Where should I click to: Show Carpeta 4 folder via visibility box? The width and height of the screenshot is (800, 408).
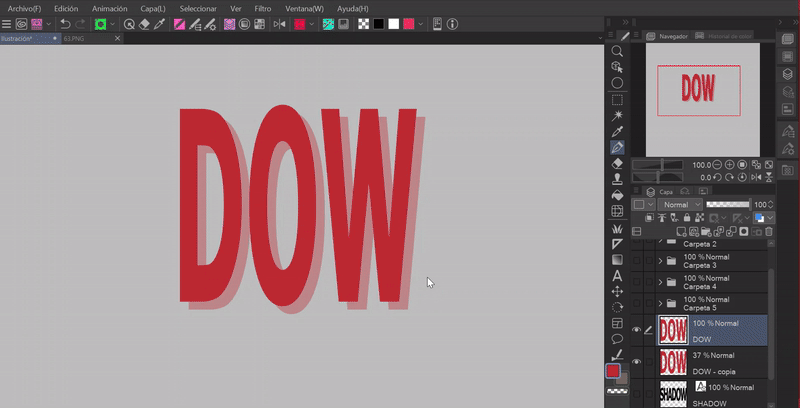[x=636, y=282]
